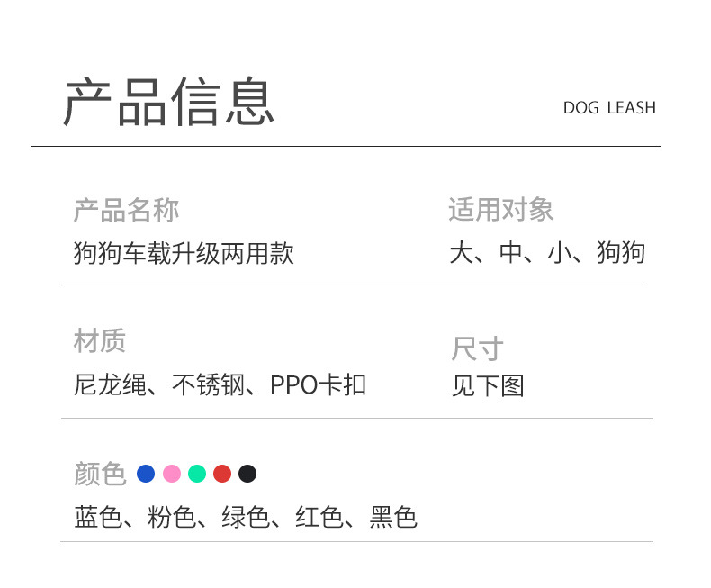Click the 黑色 color name
The image size is (711, 588).
392,518
